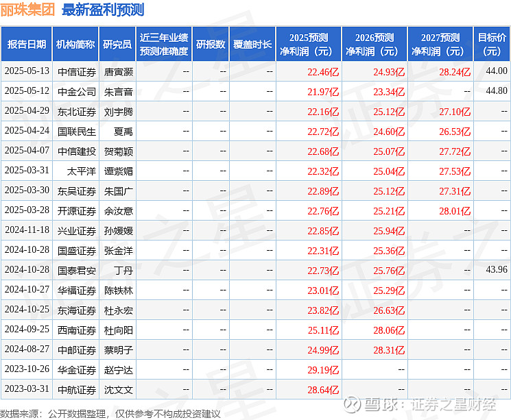The height and width of the screenshot is (420, 511).
Task: Select researcher 张金洋
Action: (119, 251)
